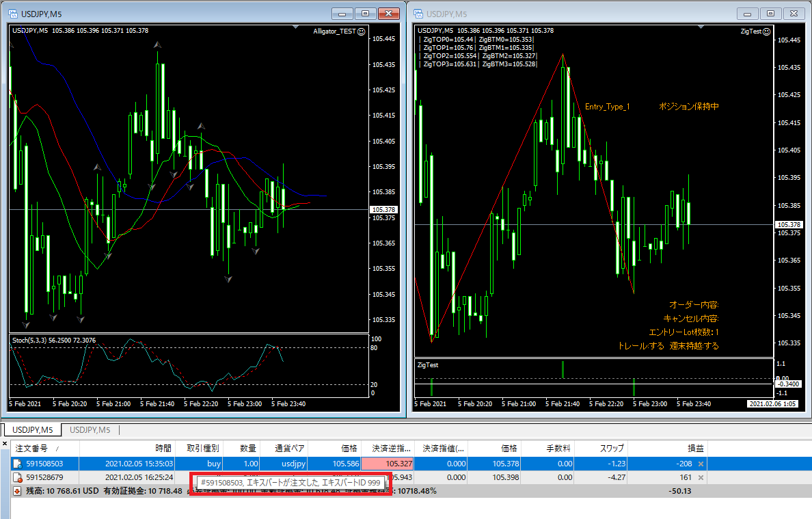Sort orders by 注文番号 column header
The width and height of the screenshot is (812, 519).
(x=41, y=448)
